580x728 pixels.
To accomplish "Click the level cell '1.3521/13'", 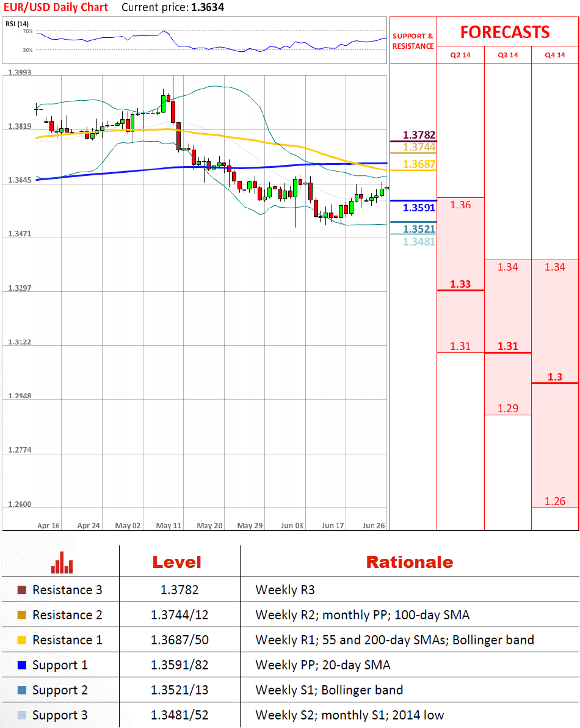I will (179, 690).
